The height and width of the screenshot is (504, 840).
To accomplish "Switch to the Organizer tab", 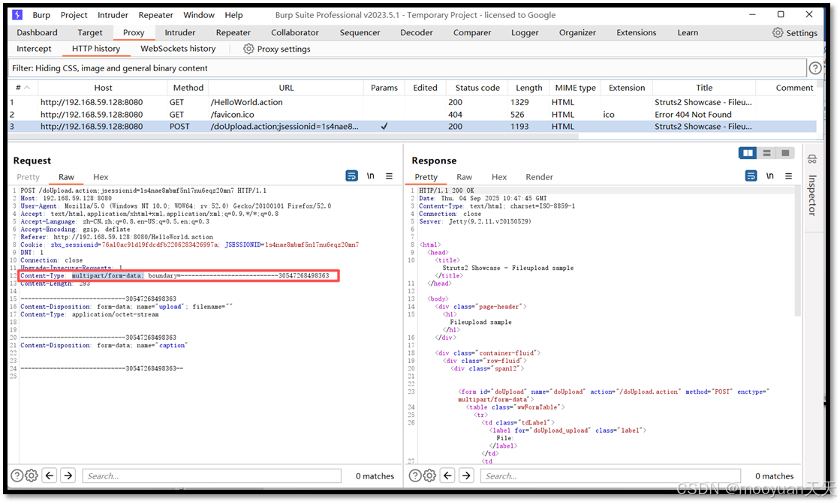I will 577,33.
